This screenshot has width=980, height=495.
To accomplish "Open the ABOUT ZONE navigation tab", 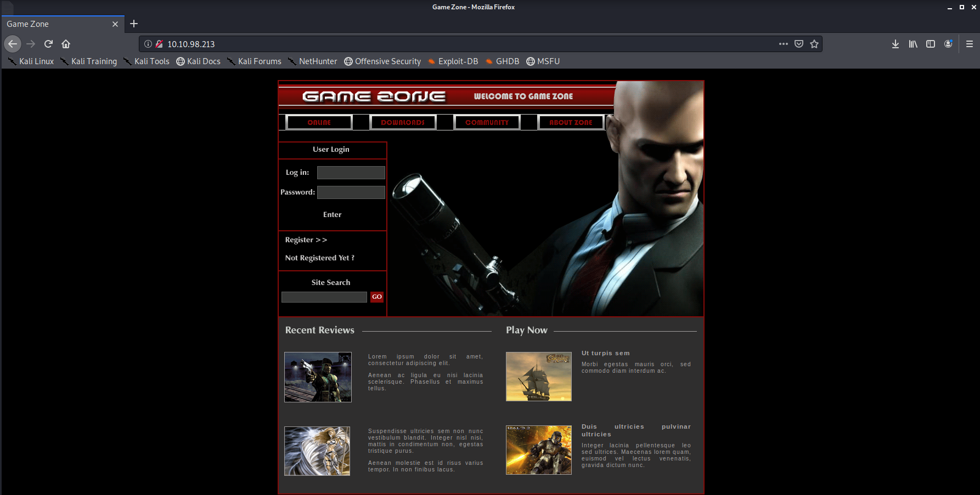I will (571, 122).
